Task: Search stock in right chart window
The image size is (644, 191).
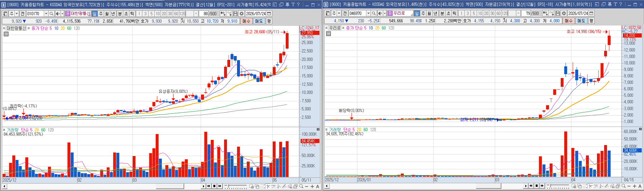Action: click(x=374, y=13)
